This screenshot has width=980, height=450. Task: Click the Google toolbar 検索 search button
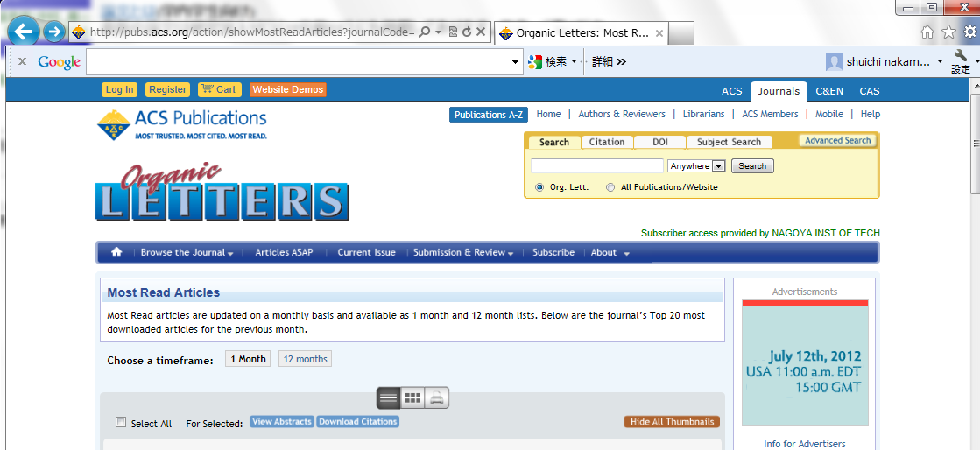[x=549, y=62]
